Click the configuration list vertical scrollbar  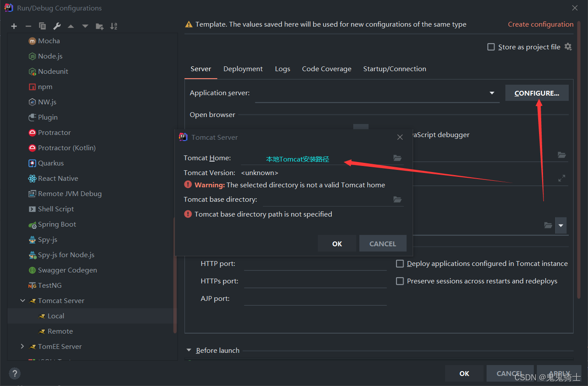(175, 275)
